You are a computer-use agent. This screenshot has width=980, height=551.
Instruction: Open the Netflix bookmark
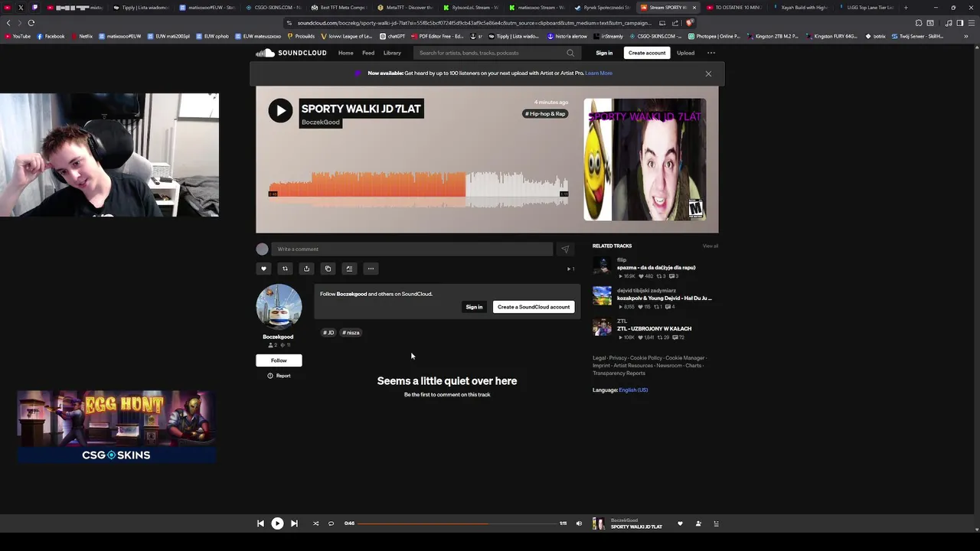[82, 36]
